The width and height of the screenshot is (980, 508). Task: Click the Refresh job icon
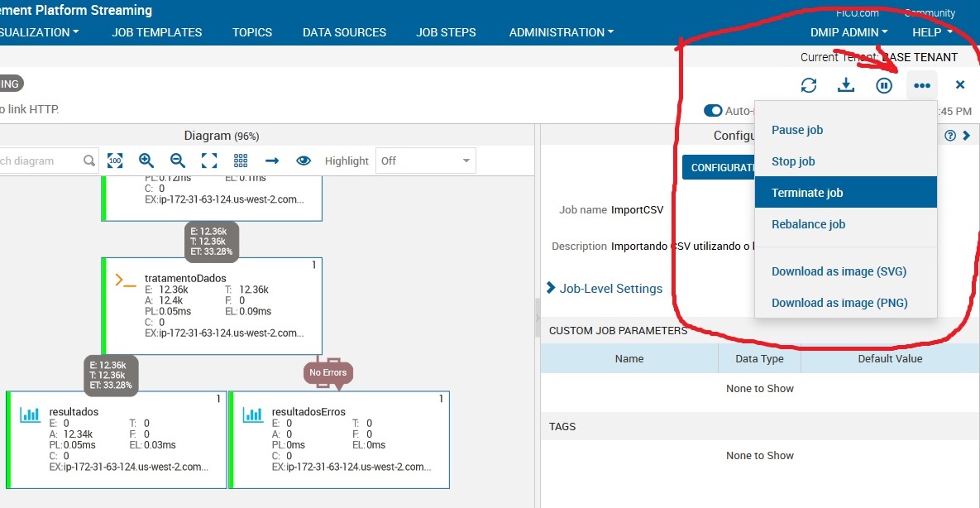809,84
